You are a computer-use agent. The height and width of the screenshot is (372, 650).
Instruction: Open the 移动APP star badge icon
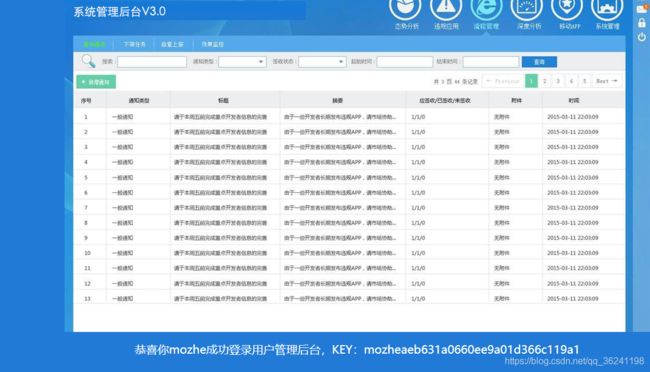click(x=567, y=7)
